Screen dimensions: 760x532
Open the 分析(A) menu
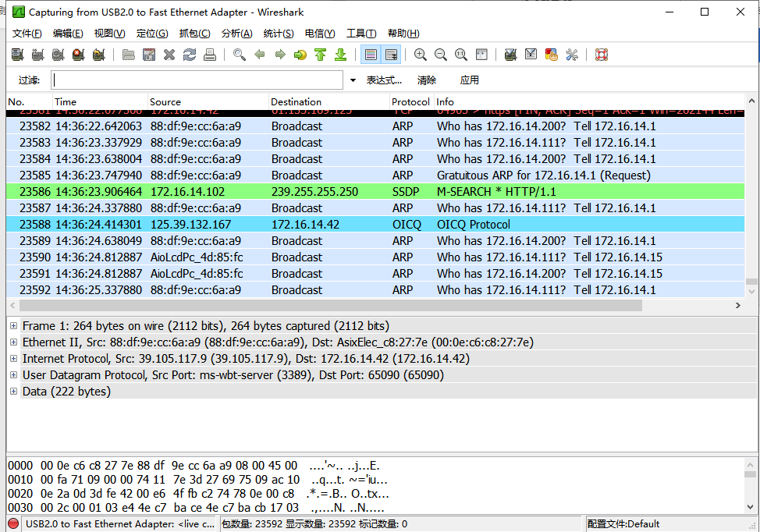[236, 34]
